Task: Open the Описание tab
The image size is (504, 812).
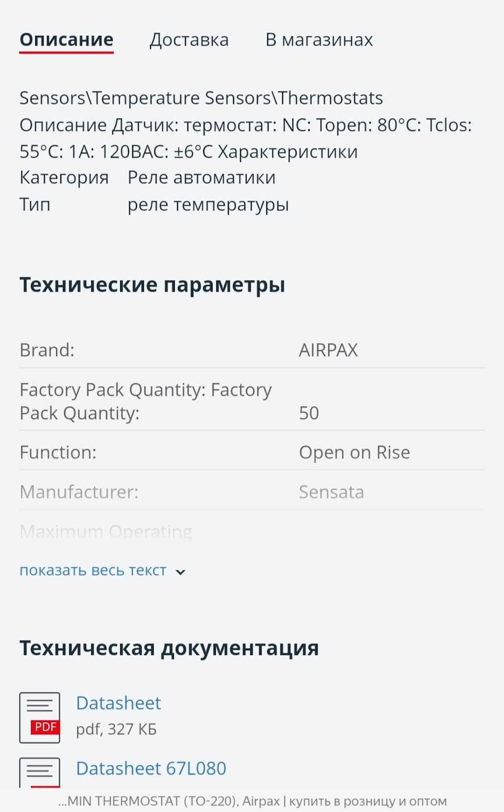Action: point(67,40)
